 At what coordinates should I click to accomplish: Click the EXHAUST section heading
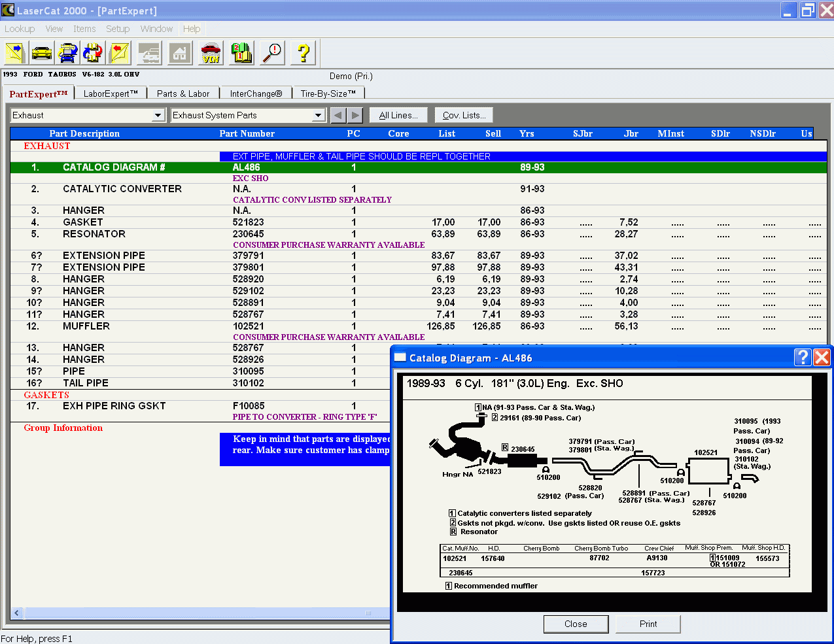[x=47, y=146]
